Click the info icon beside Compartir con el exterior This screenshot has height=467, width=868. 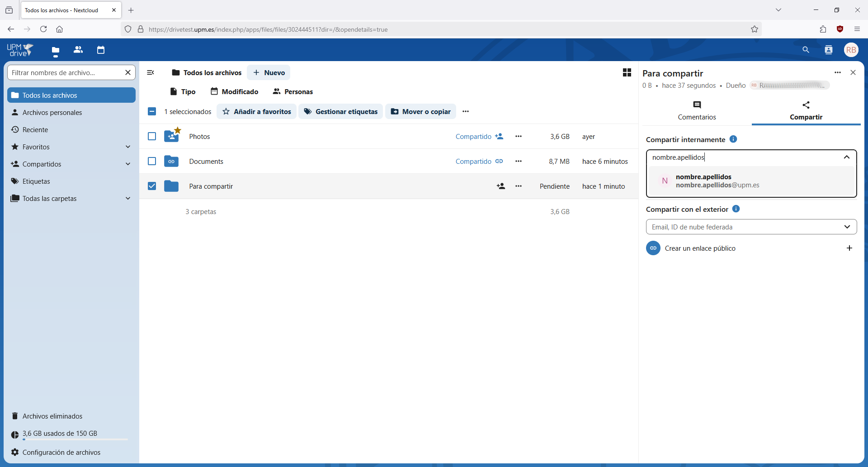point(736,209)
